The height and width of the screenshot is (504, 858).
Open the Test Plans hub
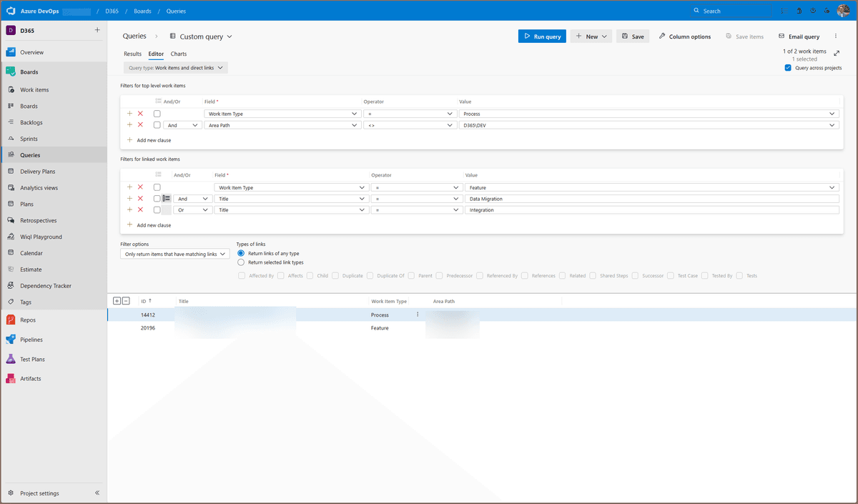tap(54, 359)
